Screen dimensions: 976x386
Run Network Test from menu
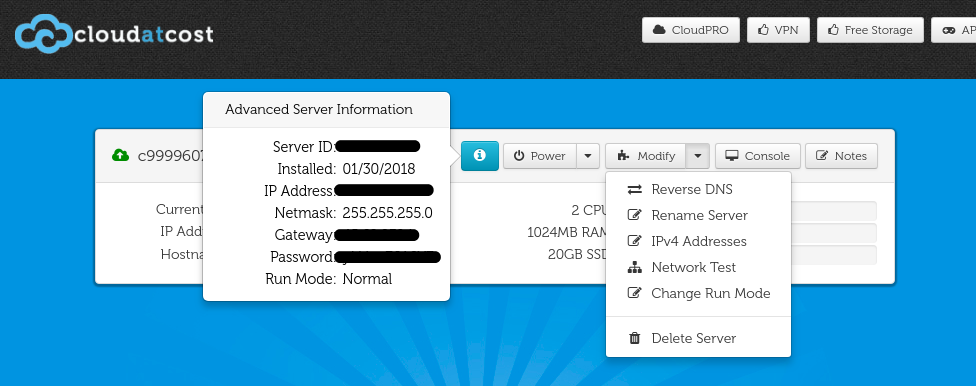click(698, 268)
